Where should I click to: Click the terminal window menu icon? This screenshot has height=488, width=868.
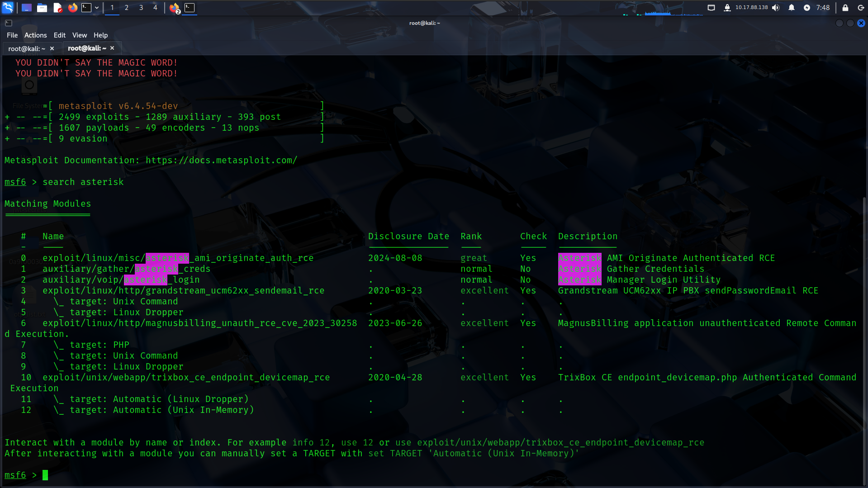(9, 23)
